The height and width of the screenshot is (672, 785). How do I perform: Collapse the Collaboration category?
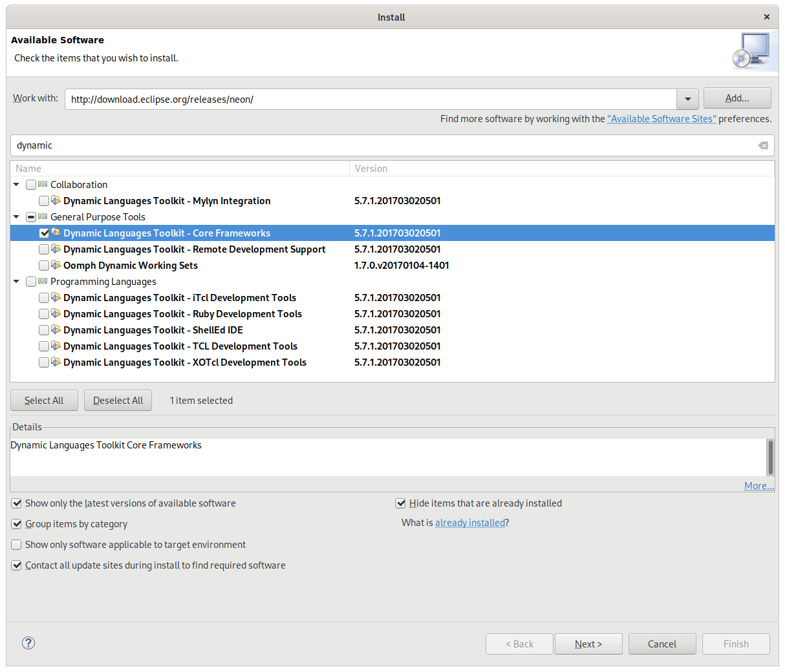pos(16,184)
